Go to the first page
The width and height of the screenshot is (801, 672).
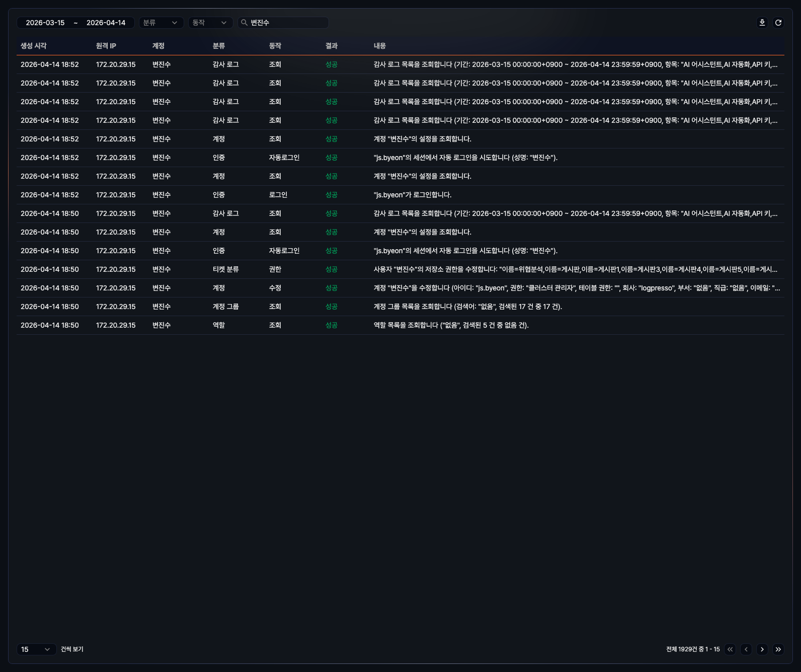point(730,649)
